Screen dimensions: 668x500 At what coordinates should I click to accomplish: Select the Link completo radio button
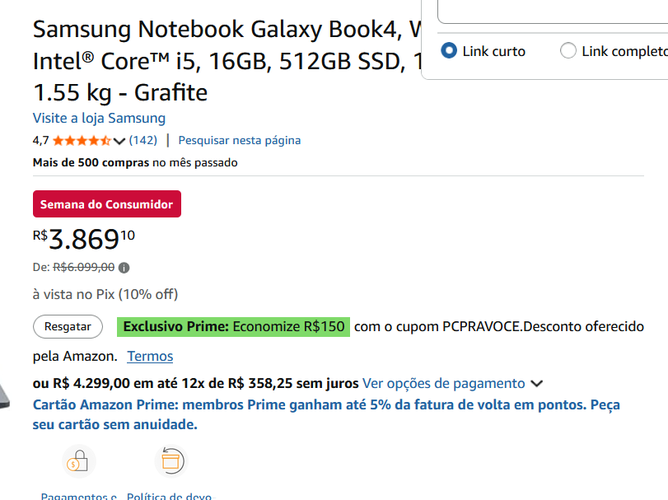click(x=568, y=50)
